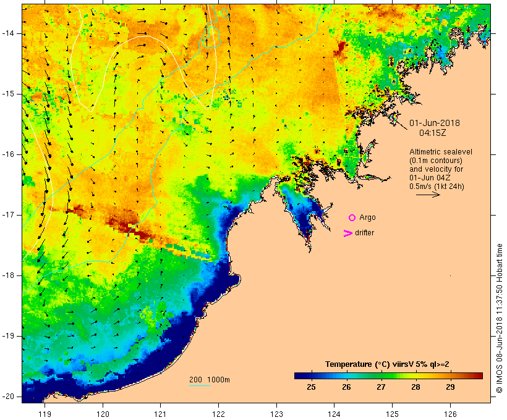Click the "(0.1m contours)" text line

point(436,161)
